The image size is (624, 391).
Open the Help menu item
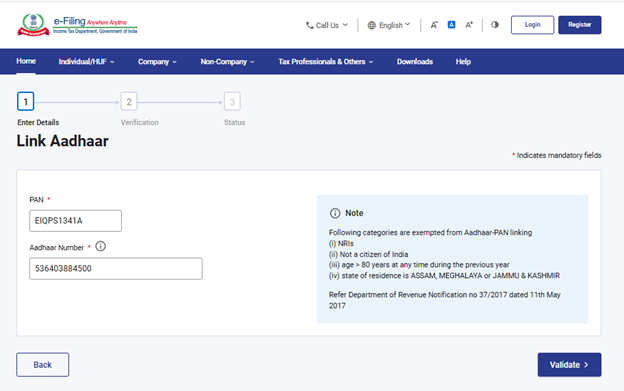[x=463, y=62]
